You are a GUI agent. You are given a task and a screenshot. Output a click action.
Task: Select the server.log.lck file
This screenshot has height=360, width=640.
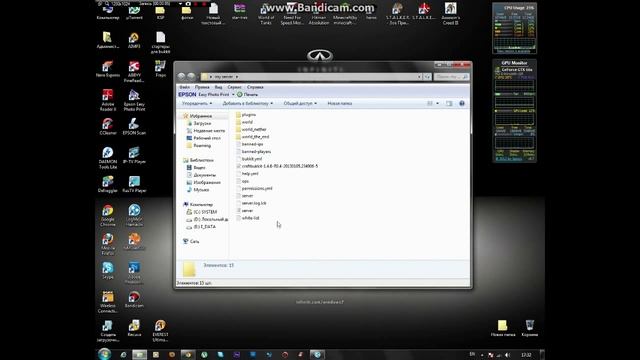(x=251, y=203)
